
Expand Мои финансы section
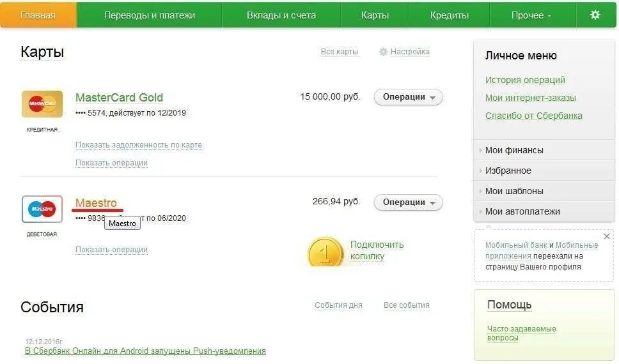(544, 150)
